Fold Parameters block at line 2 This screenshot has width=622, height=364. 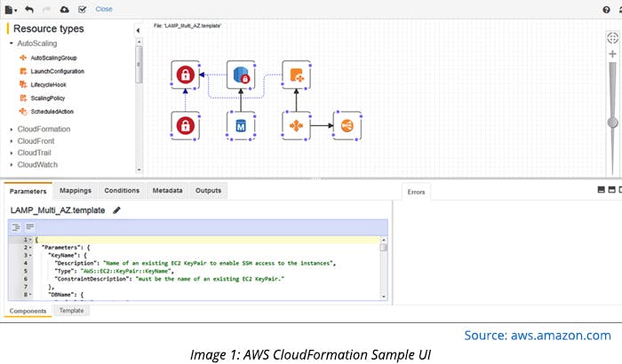pyautogui.click(x=30, y=248)
